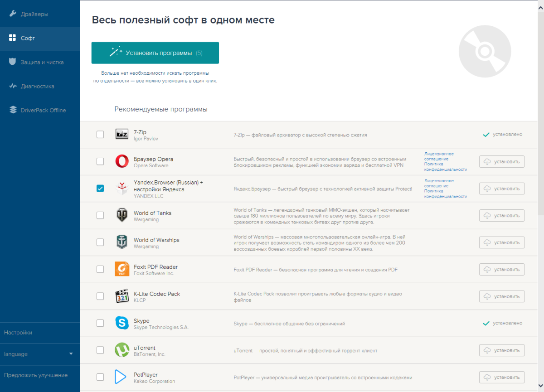Click the BitTorrent, Inc. publisher text
Viewport: 544px width, 392px height.
point(150,354)
